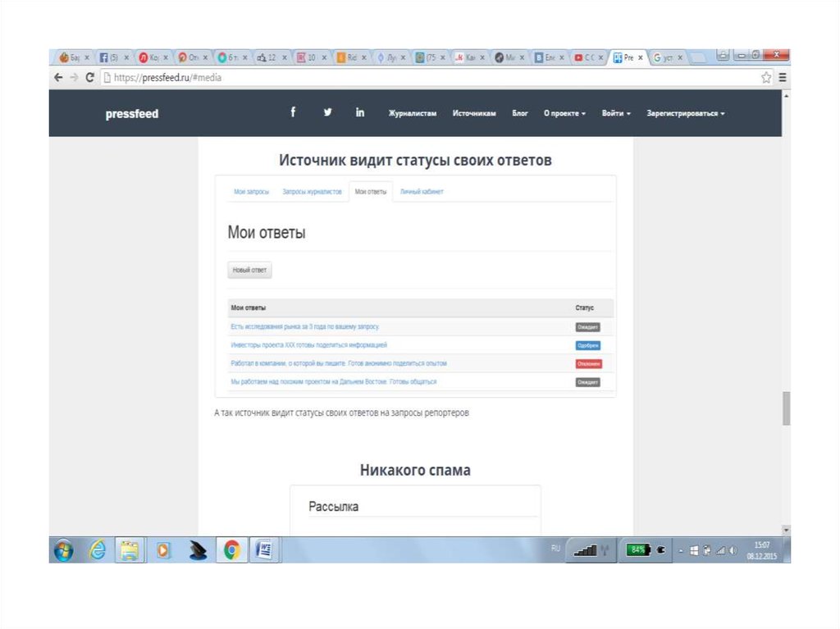The height and width of the screenshot is (629, 840).
Task: Click the Windows Start button
Action: (64, 551)
